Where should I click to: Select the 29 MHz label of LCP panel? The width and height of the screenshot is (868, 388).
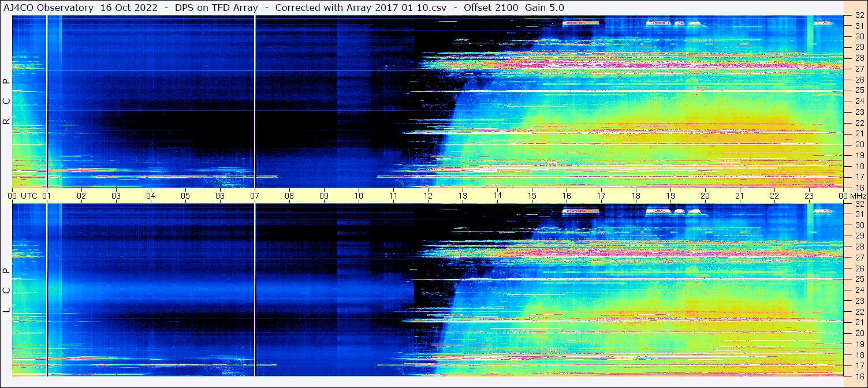coord(859,236)
